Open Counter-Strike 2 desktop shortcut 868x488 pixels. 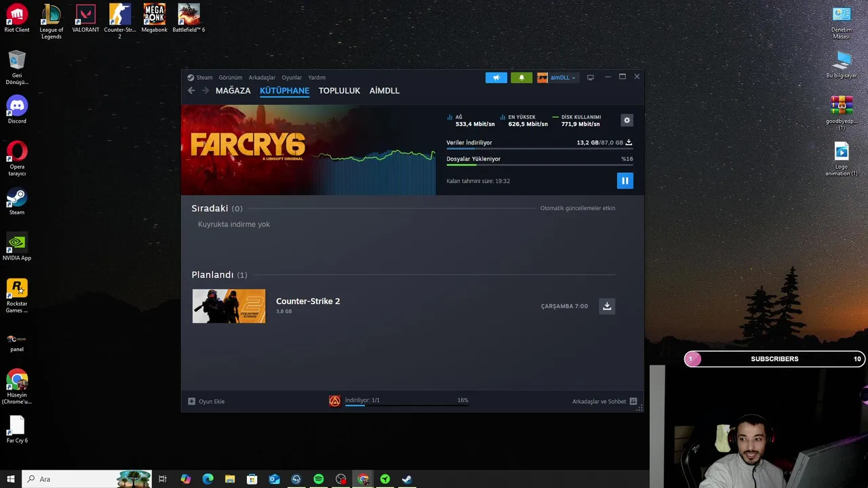[120, 22]
